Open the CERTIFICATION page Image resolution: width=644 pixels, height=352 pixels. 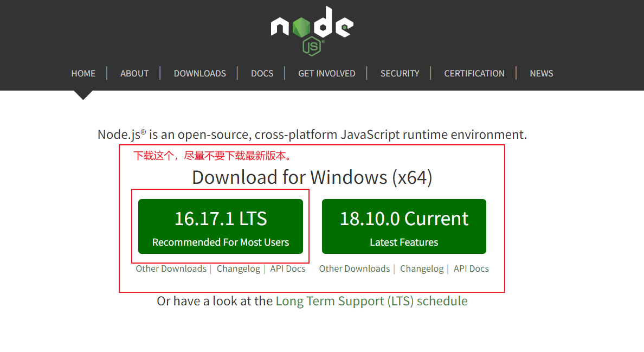point(474,74)
